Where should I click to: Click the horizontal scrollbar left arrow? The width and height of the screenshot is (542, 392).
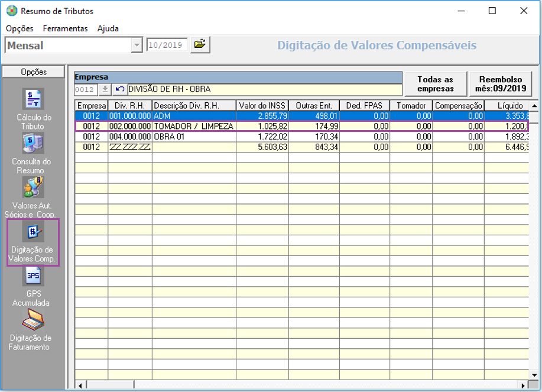point(80,385)
